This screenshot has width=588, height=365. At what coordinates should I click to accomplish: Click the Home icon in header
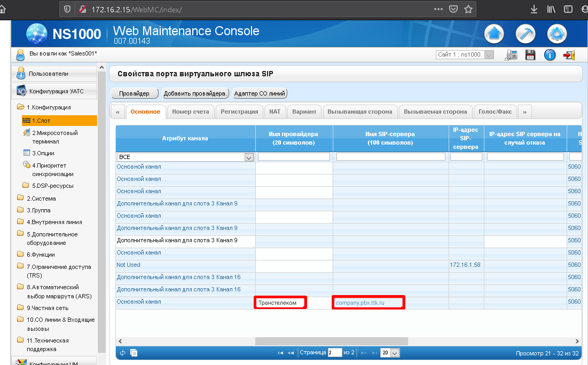coord(494,34)
